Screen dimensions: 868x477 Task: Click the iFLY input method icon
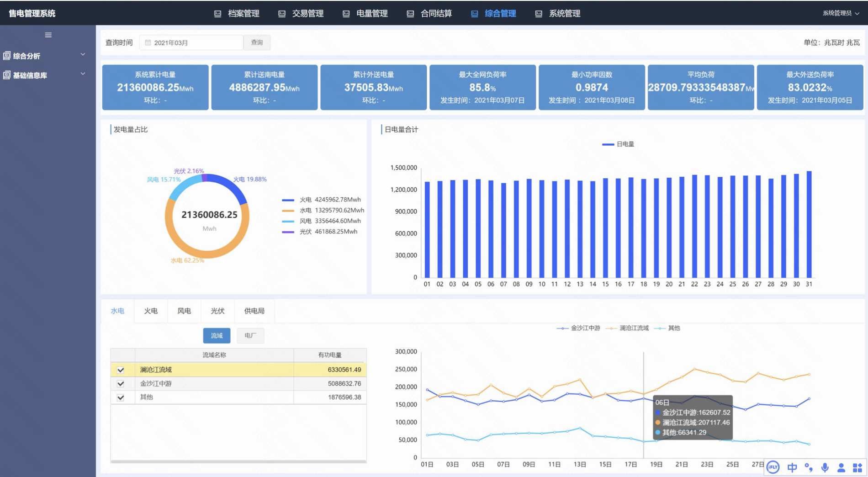[x=773, y=467]
